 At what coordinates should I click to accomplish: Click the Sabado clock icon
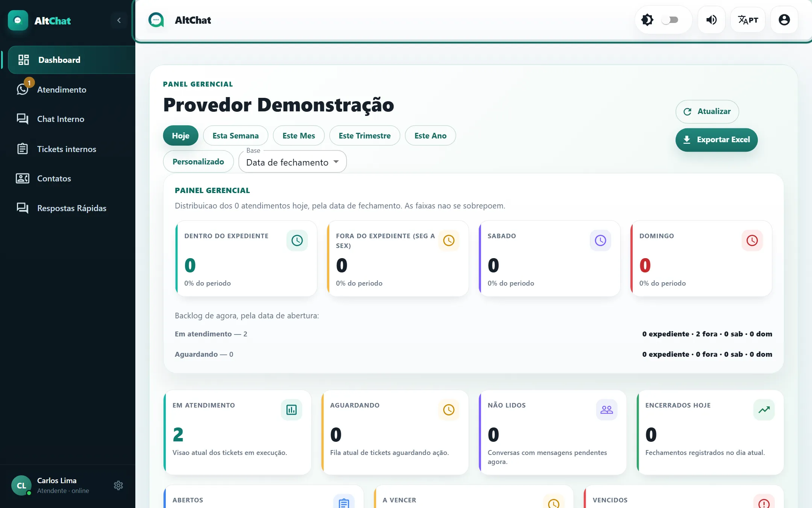(x=600, y=240)
